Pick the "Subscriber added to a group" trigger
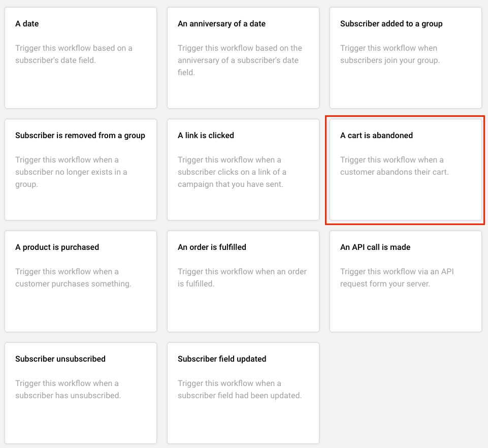Image resolution: width=488 pixels, height=448 pixels. [406, 57]
